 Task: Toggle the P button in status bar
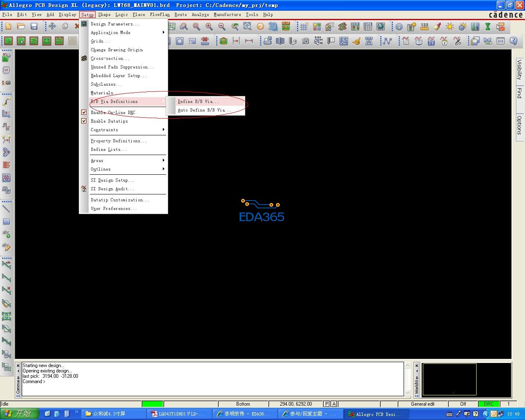(326, 404)
